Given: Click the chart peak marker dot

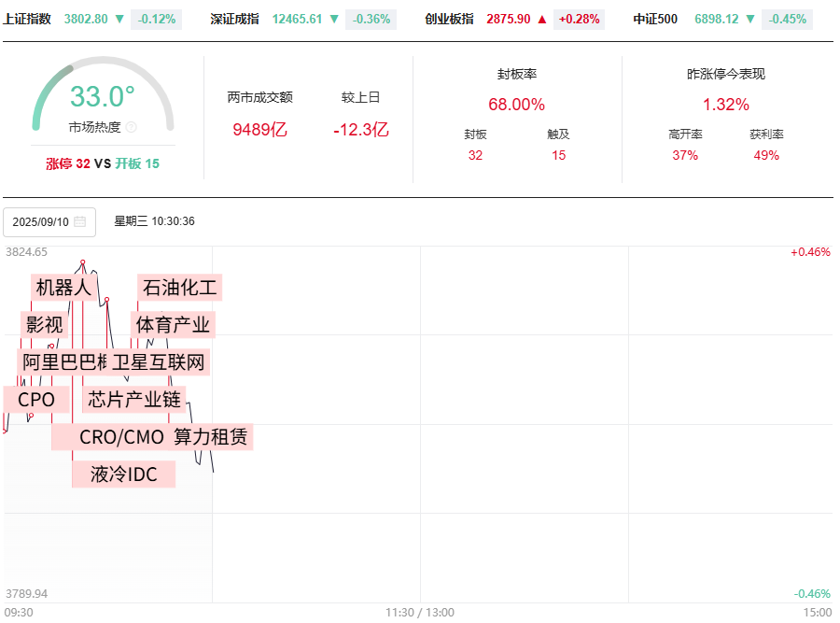Looking at the screenshot, I should pos(82,262).
